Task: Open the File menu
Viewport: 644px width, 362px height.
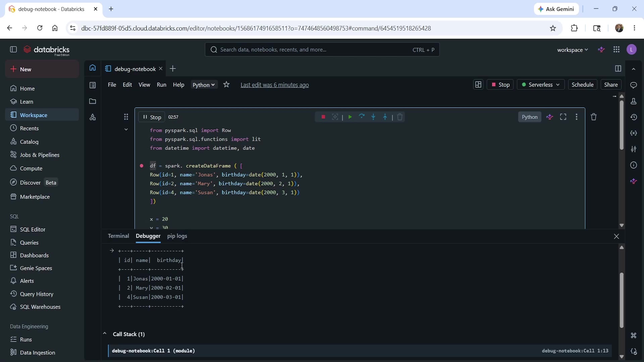Action: tap(112, 85)
